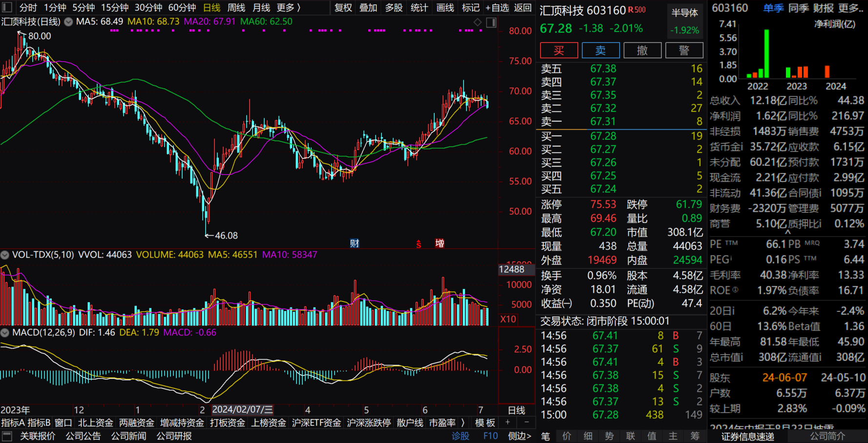Open 复权 adjustment menu
The width and height of the screenshot is (868, 443).
[x=343, y=8]
